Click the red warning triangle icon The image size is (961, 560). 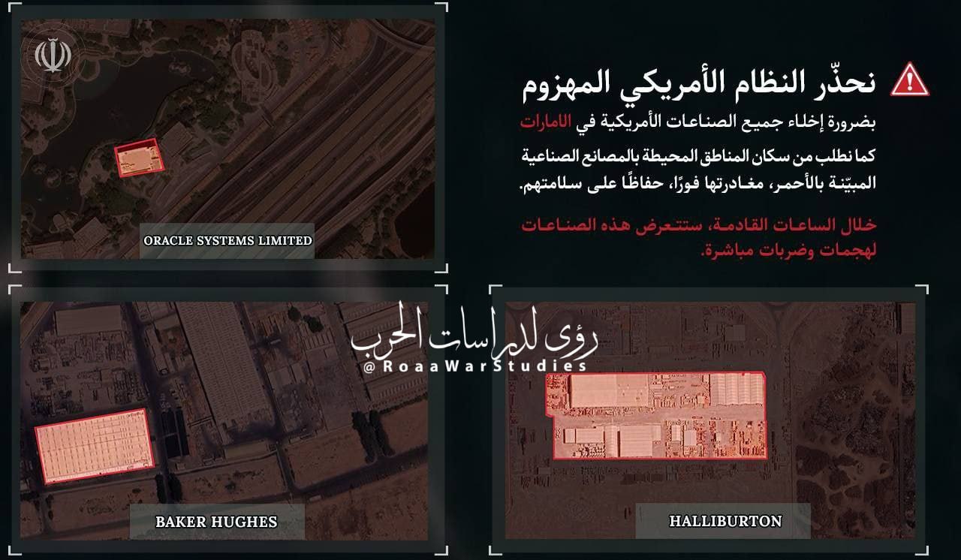tap(910, 80)
